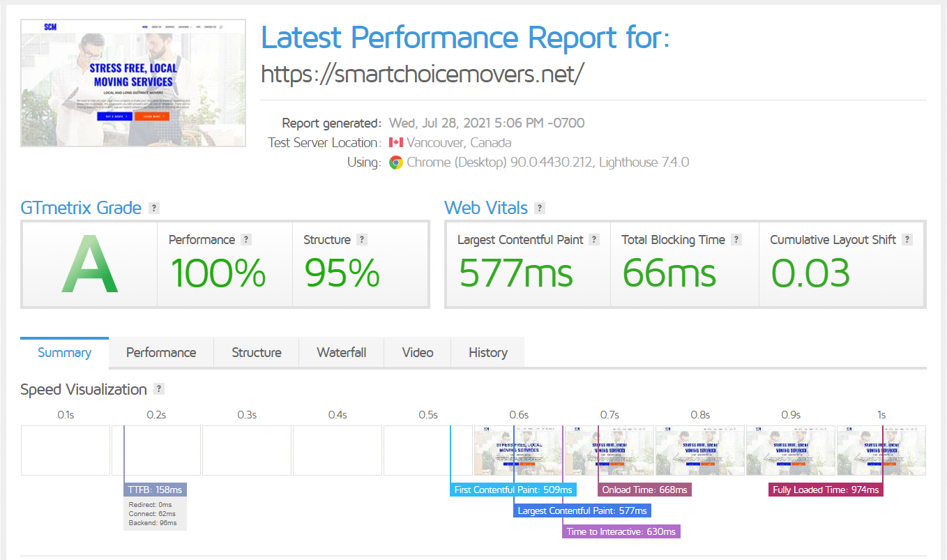Click the website preview thumbnail
This screenshot has width=947, height=560.
[x=132, y=82]
